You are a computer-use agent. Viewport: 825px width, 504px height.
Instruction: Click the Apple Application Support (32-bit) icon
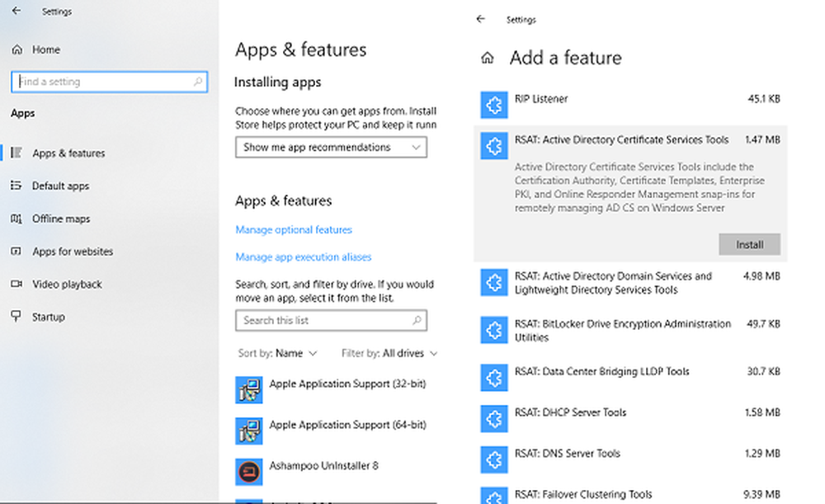[x=249, y=390]
